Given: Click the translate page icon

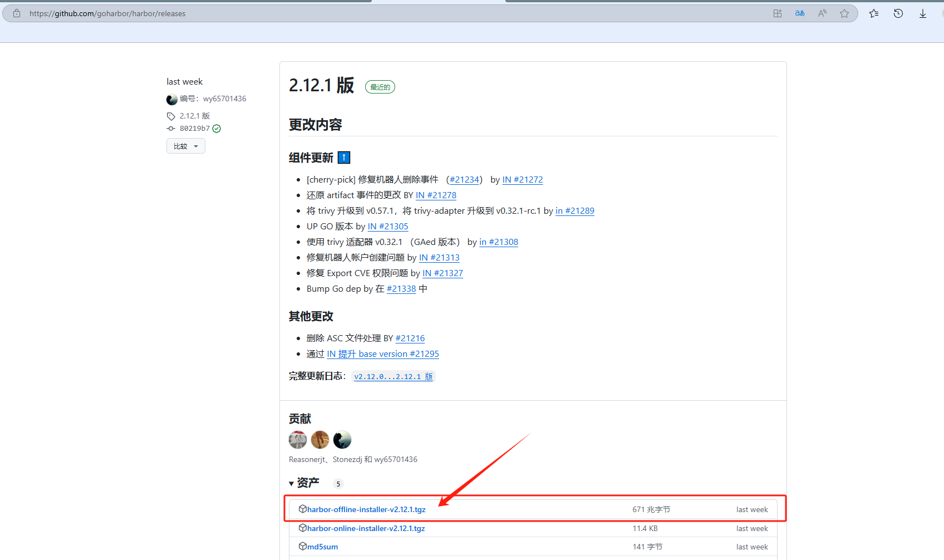Looking at the screenshot, I should pos(800,13).
